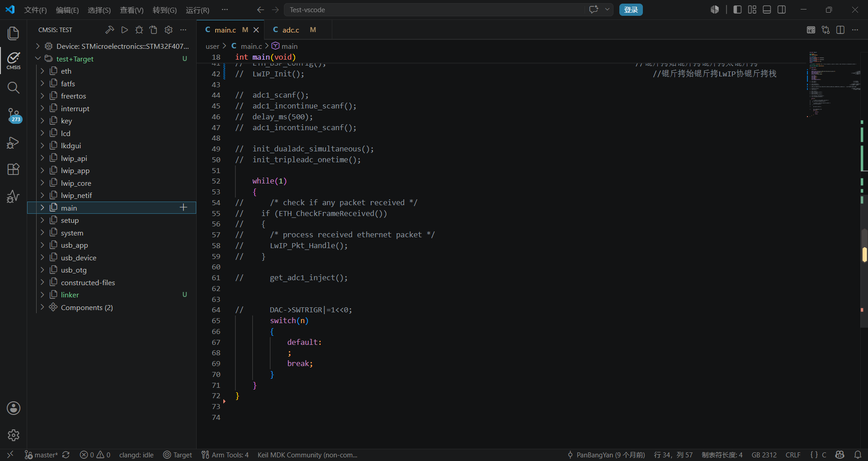This screenshot has width=868, height=461.
Task: Go back navigation arrow
Action: (260, 9)
